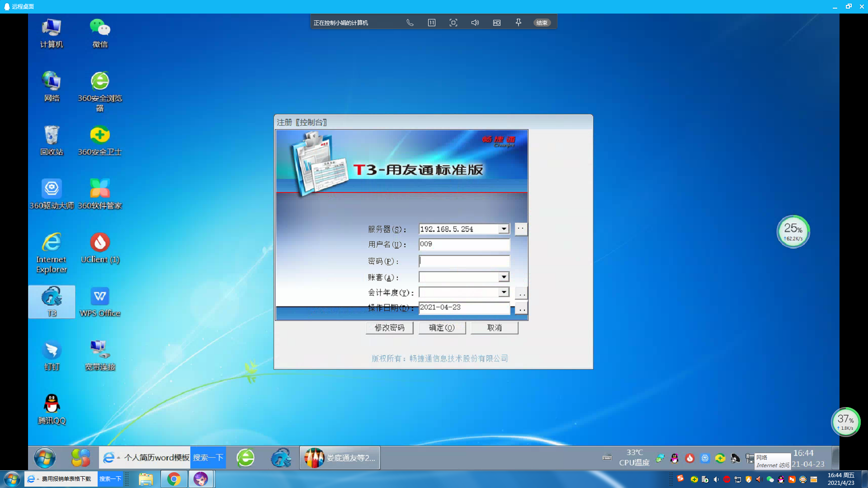Viewport: 868px width, 488px height.
Task: Select the 宽带连接 desktop icon
Action: coord(100,356)
